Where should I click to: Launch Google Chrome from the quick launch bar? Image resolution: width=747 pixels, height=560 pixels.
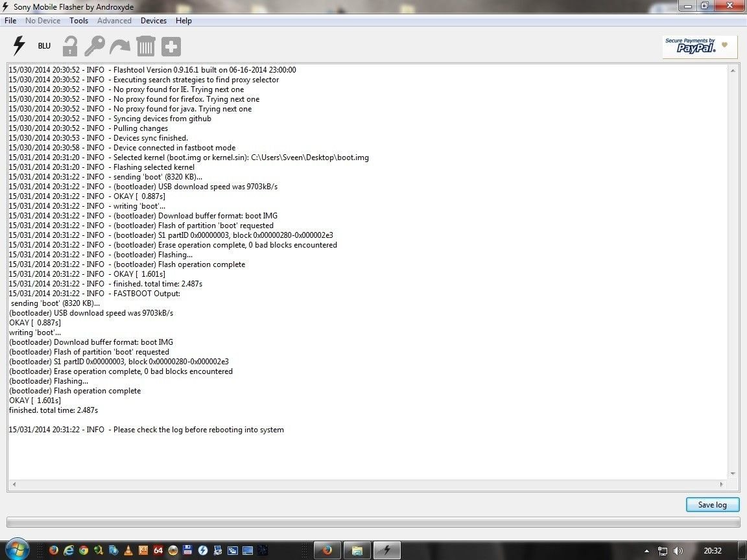pos(84,550)
